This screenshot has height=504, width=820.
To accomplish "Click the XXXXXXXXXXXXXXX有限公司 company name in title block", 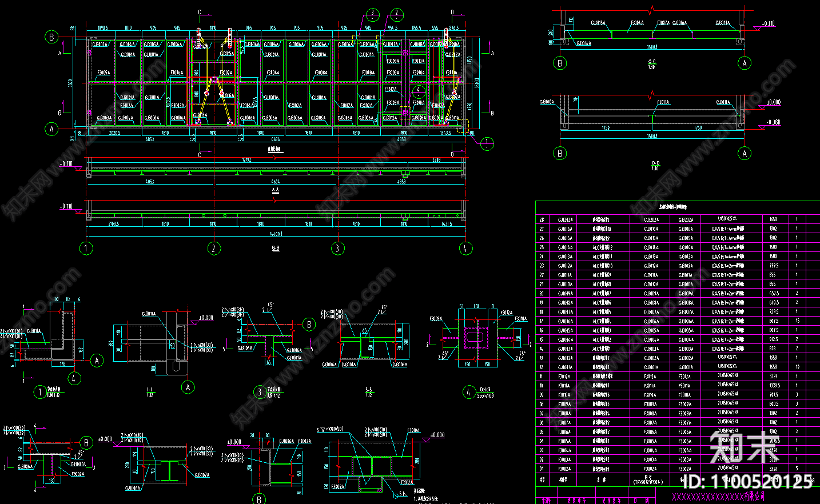I will tap(718, 497).
